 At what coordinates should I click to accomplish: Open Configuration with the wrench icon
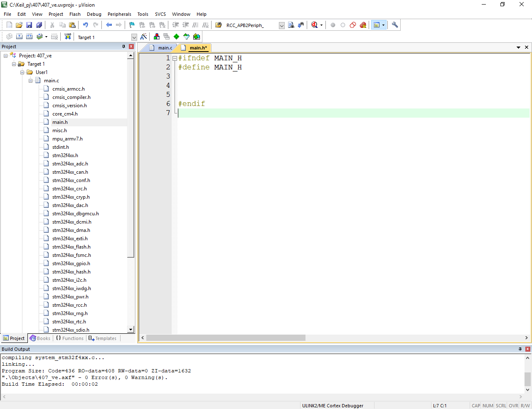[395, 25]
